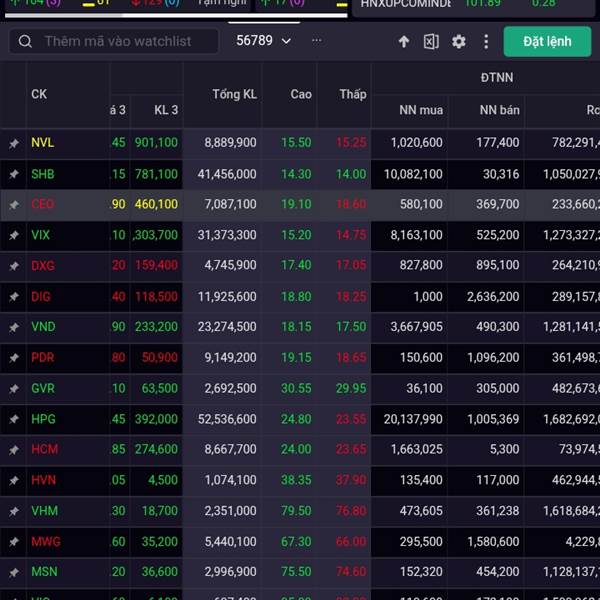
Task: Select the HPG stock symbol
Action: [x=43, y=419]
